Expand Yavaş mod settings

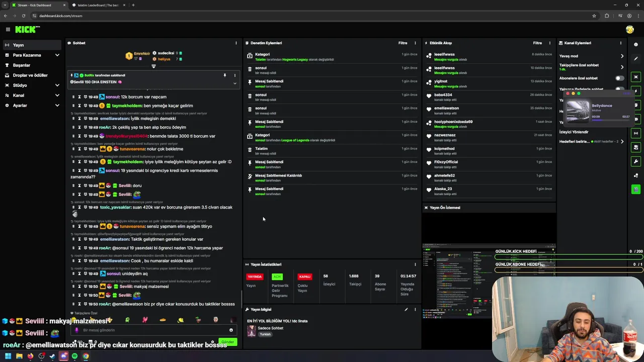pyautogui.click(x=622, y=56)
